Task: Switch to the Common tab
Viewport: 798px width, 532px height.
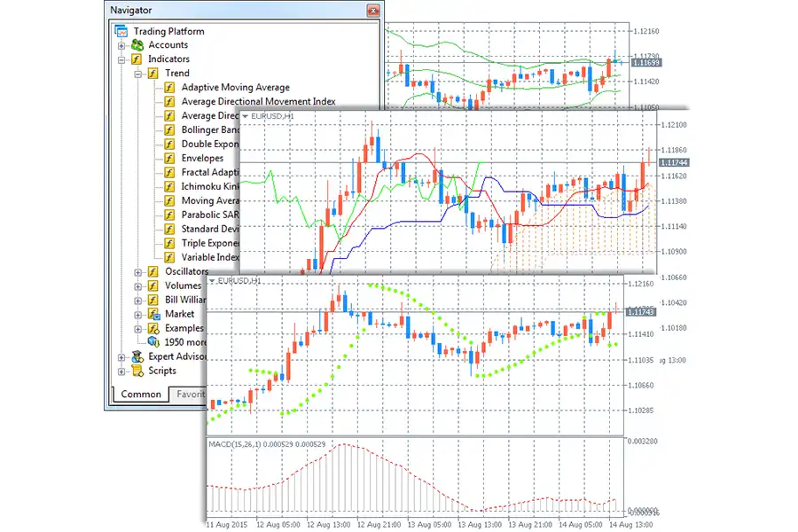Action: [141, 394]
